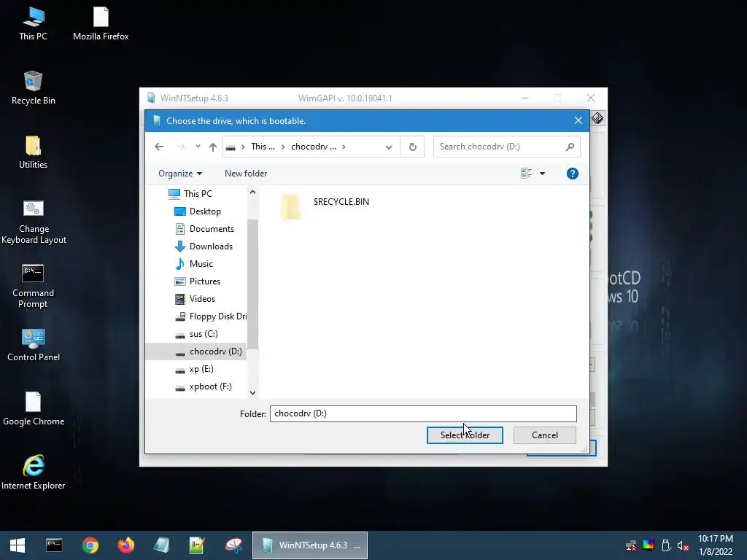Click chocodrv segment in address path
The height and width of the screenshot is (560, 747).
point(314,147)
